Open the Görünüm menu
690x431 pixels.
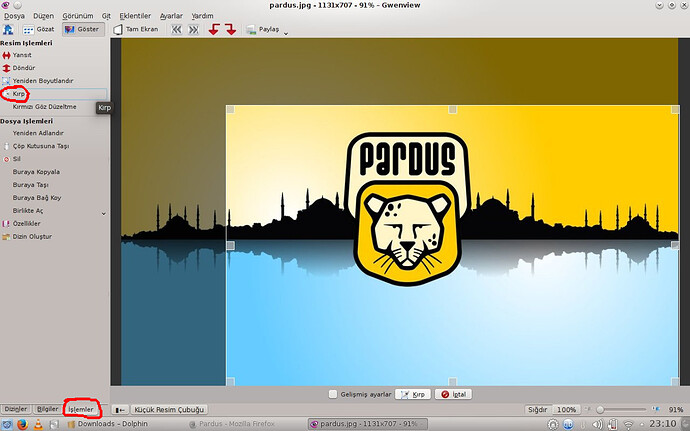[78, 16]
